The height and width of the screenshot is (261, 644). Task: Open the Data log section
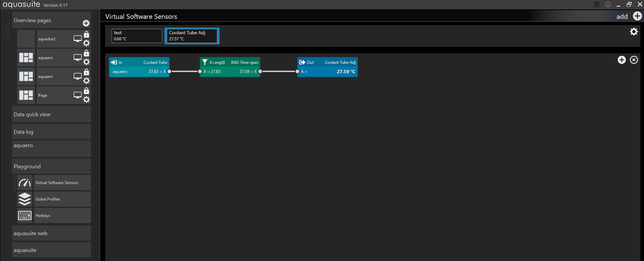(x=51, y=132)
